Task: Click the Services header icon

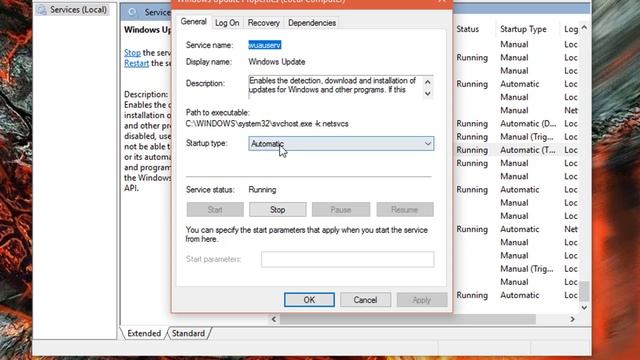Action: 132,12
